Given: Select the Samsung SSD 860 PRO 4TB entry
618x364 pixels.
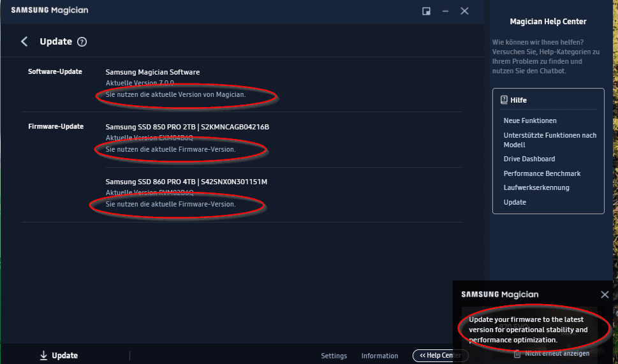Looking at the screenshot, I should (186, 182).
